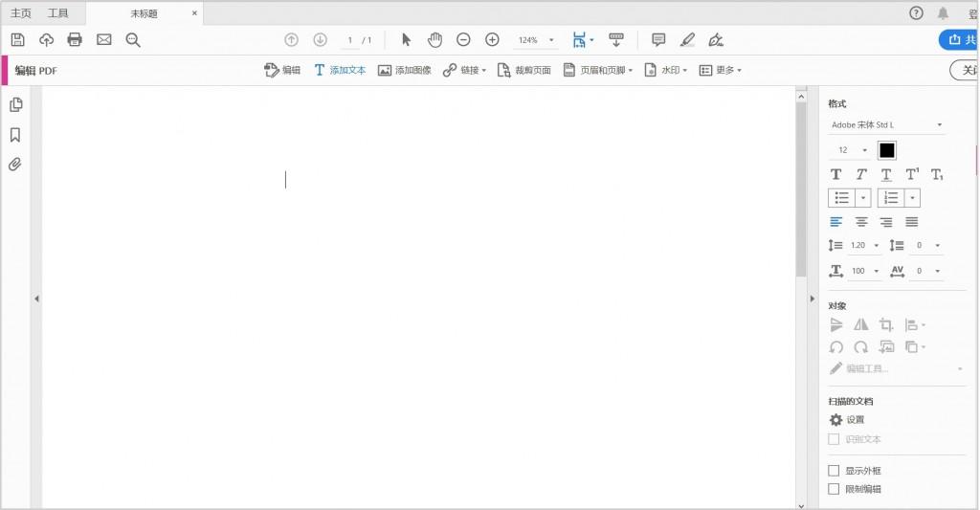Open 页眉和页脚 dropdown menu
Screen dimensions: 980x510
(598, 70)
